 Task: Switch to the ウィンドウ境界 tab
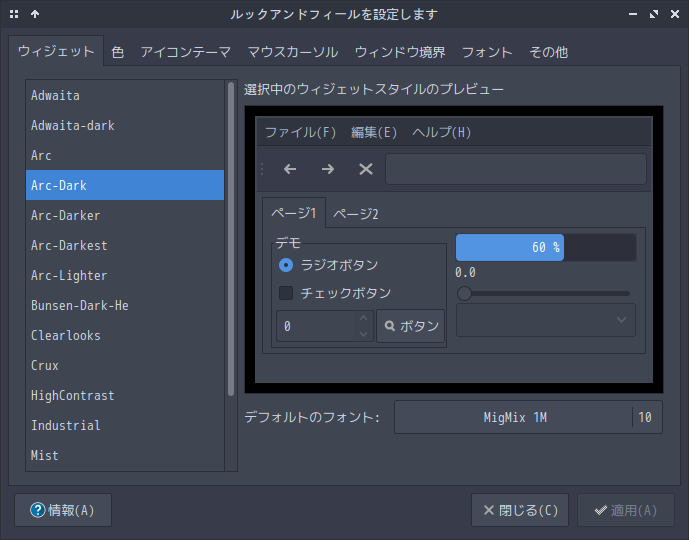coord(400,52)
